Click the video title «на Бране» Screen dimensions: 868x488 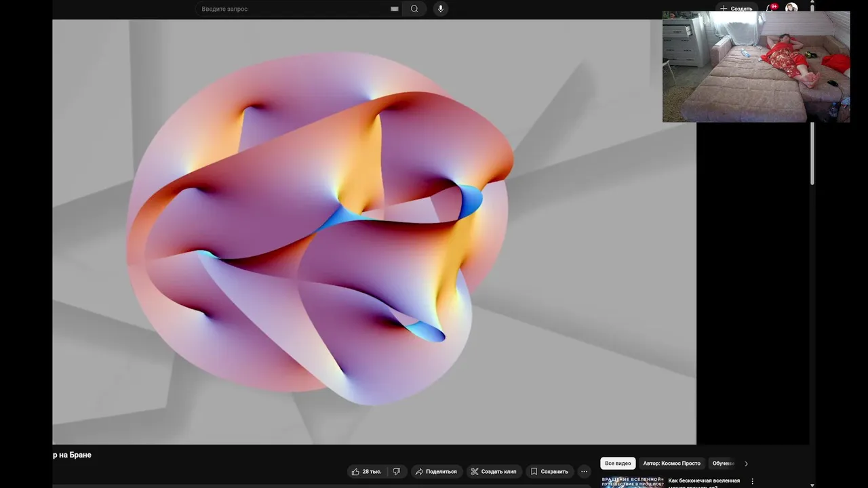point(72,455)
